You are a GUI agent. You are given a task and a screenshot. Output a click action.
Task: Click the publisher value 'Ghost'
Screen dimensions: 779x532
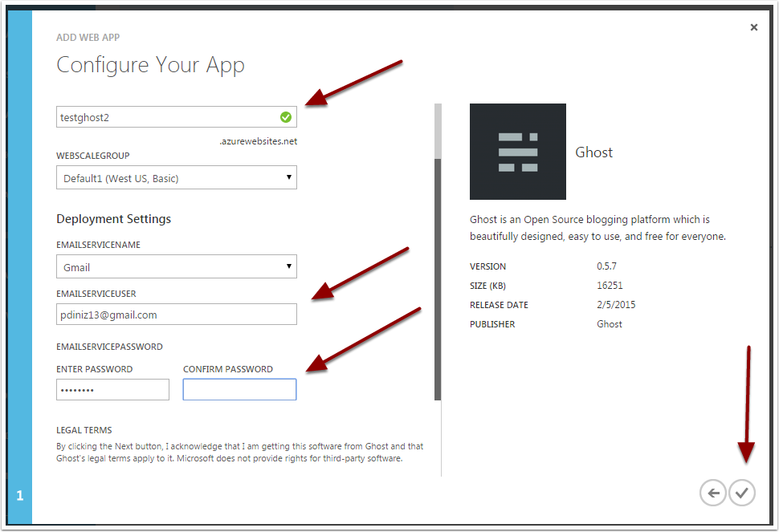click(x=610, y=324)
